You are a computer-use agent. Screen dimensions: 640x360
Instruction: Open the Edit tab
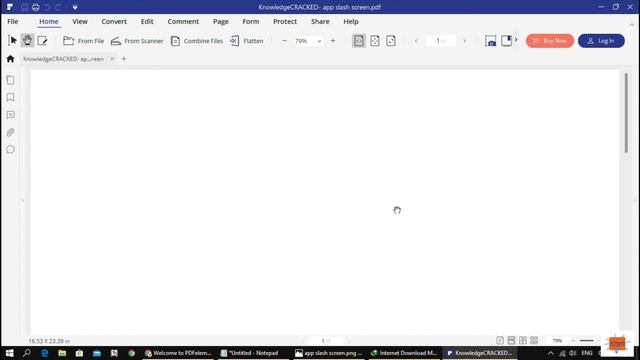(147, 22)
